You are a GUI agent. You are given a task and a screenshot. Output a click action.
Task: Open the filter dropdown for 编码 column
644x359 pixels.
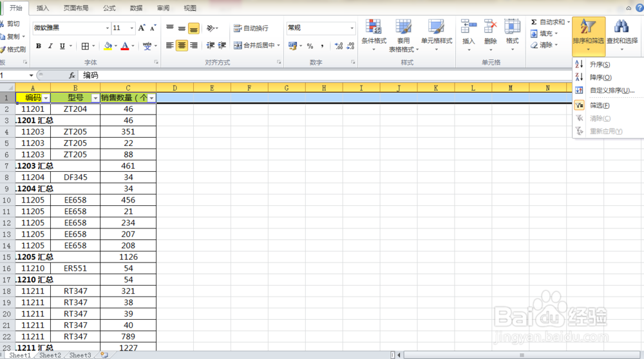pos(46,98)
